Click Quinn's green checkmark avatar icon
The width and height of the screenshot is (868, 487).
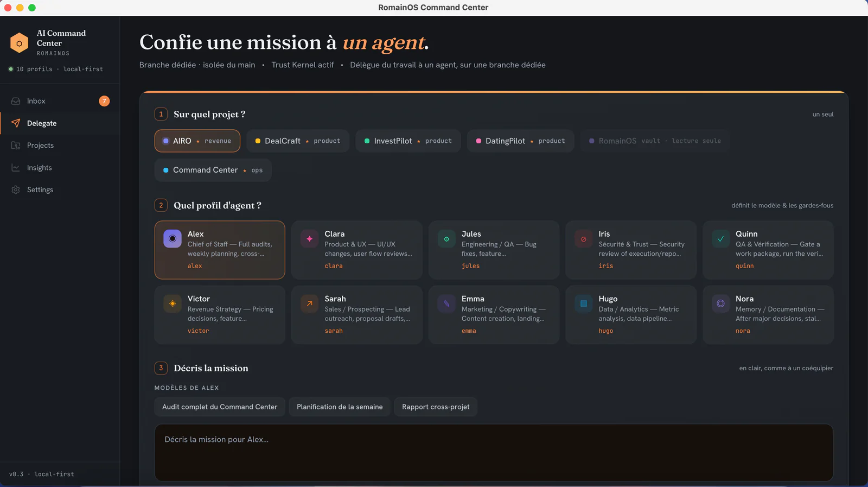click(x=720, y=238)
